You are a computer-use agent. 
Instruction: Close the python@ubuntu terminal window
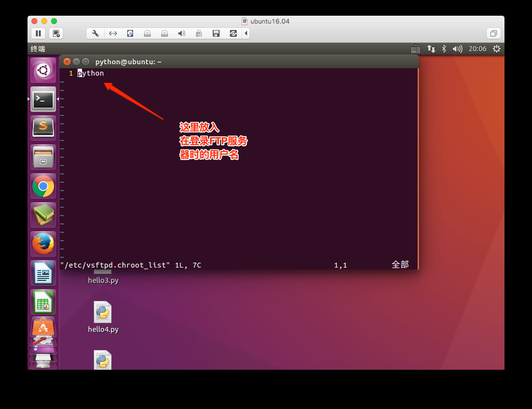67,61
